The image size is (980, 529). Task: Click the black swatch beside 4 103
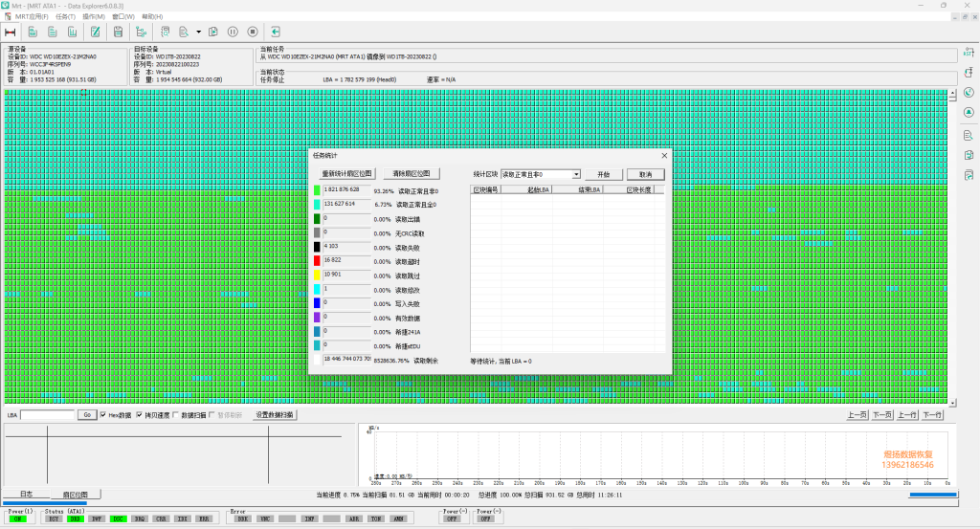point(317,248)
